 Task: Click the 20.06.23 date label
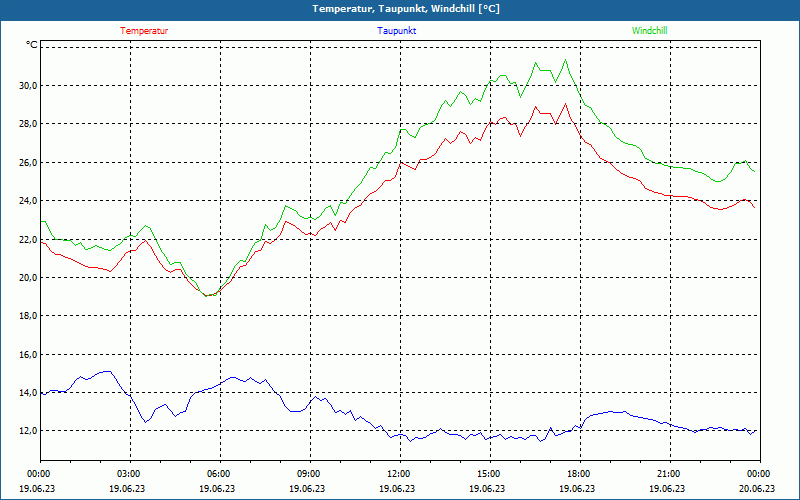pos(757,488)
